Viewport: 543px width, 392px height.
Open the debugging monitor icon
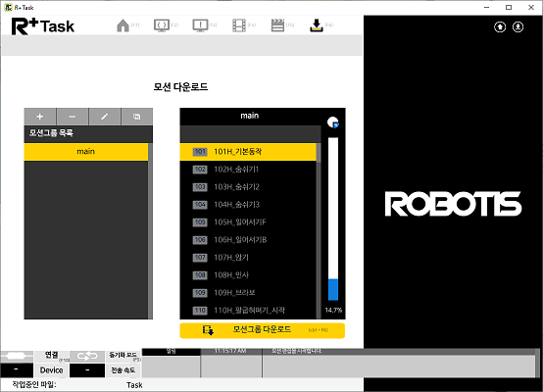click(x=200, y=25)
